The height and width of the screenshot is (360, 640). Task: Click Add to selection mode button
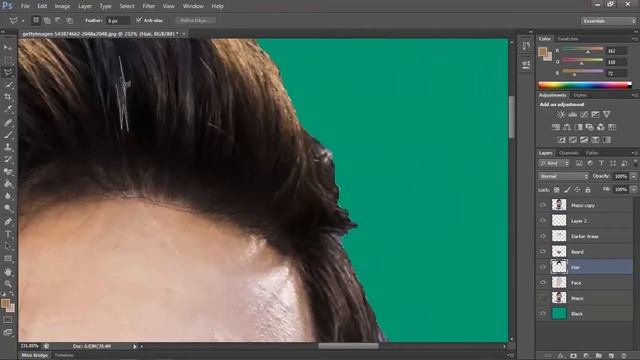coord(47,20)
